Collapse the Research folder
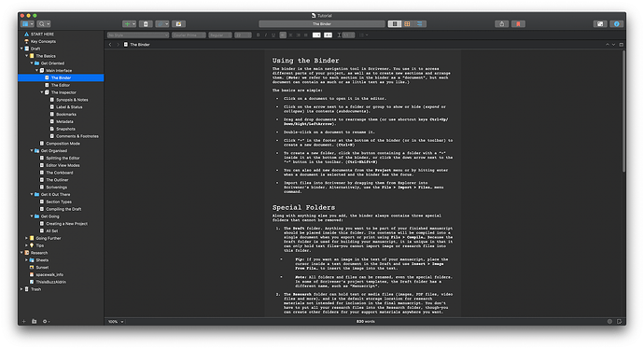This screenshot has width=644, height=348. (21, 253)
